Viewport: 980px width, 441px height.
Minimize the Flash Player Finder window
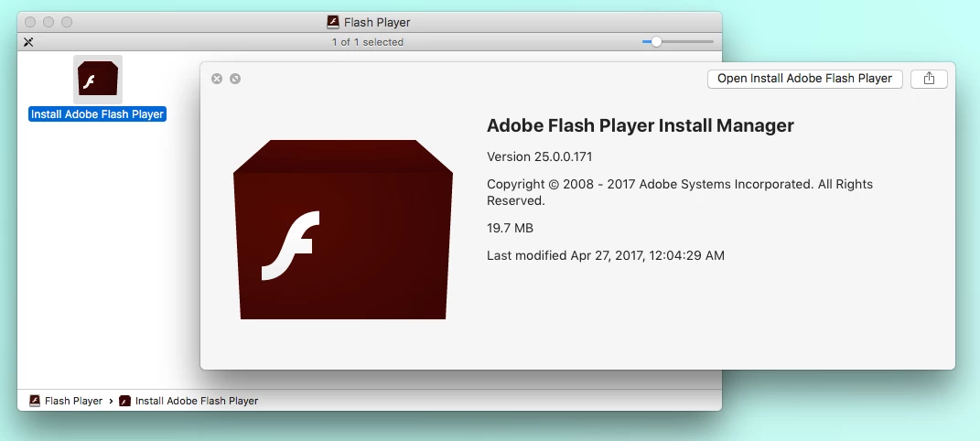click(x=48, y=23)
